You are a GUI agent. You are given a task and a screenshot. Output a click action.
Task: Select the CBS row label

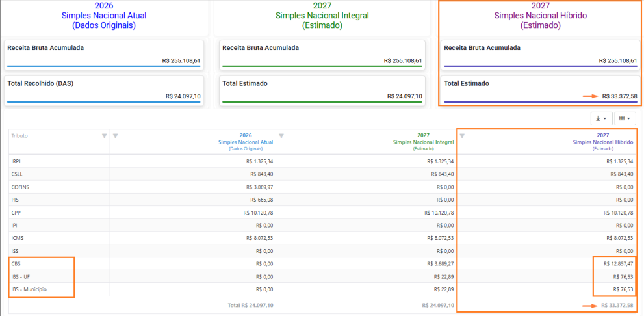coord(16,264)
